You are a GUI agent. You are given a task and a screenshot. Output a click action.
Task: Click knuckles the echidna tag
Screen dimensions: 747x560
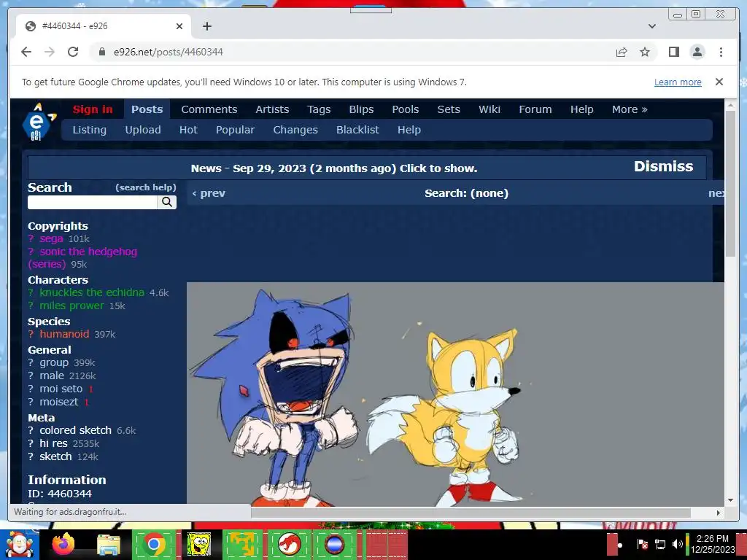[92, 292]
